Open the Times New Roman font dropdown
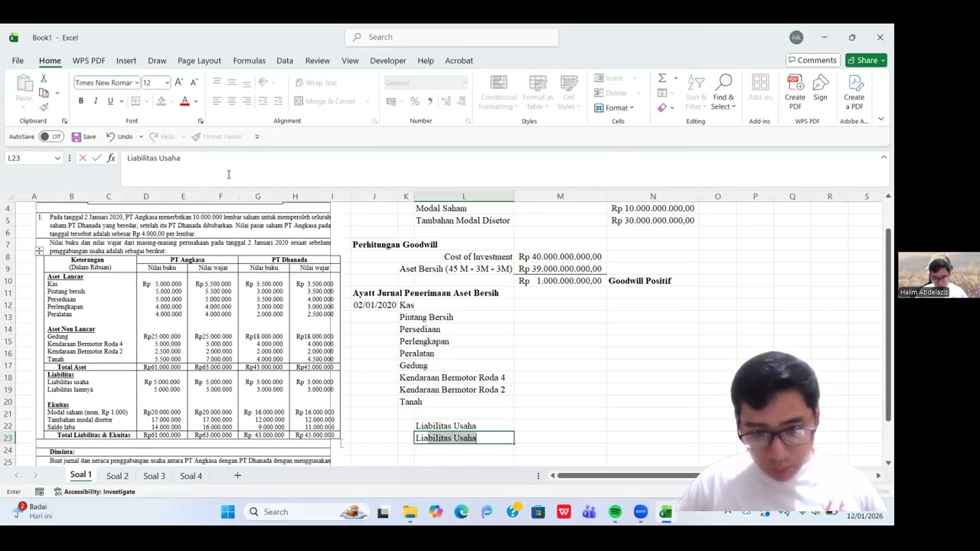The width and height of the screenshot is (980, 551). 137,83
